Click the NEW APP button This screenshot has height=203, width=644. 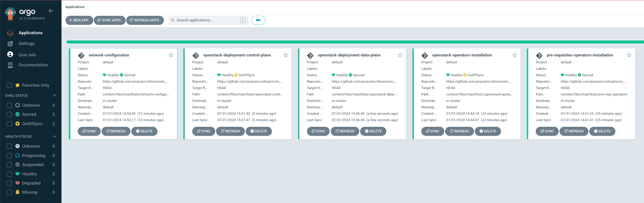[79, 20]
